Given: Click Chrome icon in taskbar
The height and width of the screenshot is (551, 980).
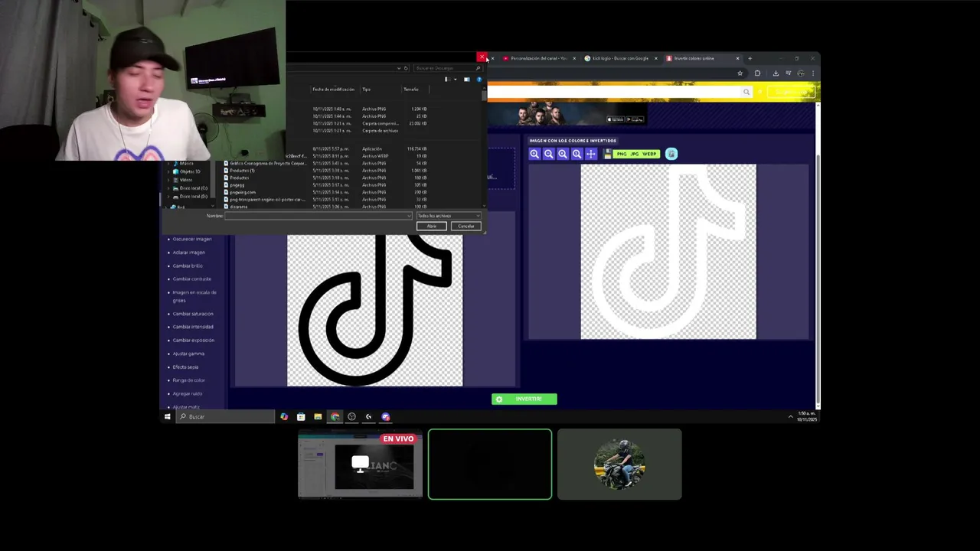Looking at the screenshot, I should tap(335, 416).
